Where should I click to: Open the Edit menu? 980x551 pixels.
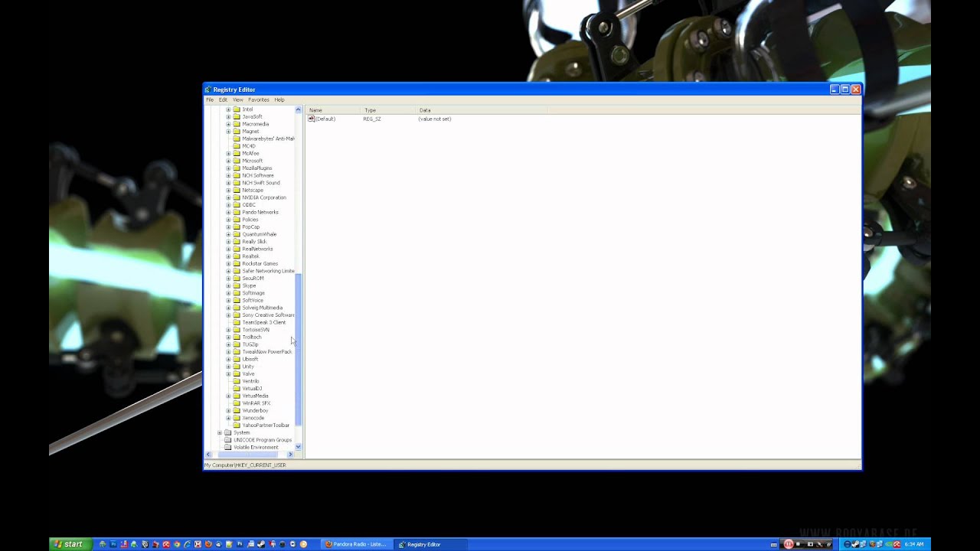point(223,100)
